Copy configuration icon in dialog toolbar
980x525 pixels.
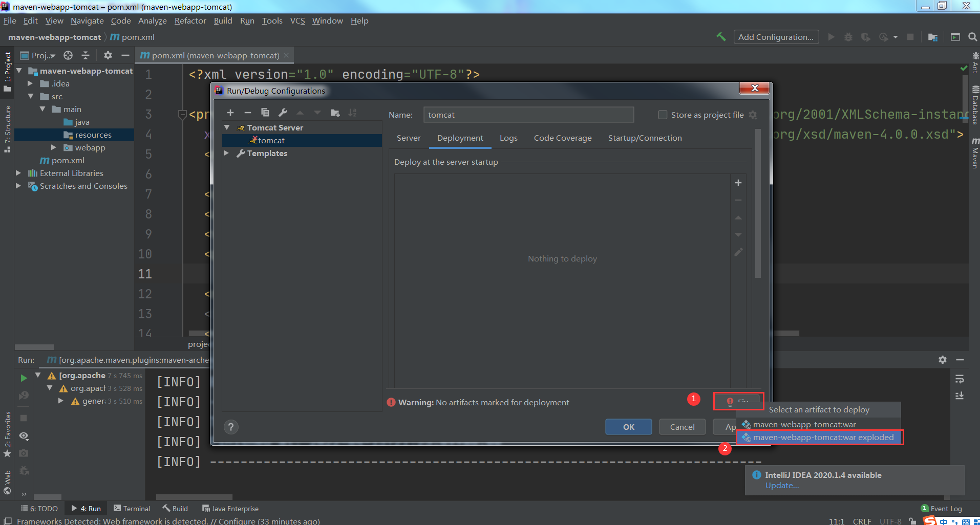tap(265, 113)
